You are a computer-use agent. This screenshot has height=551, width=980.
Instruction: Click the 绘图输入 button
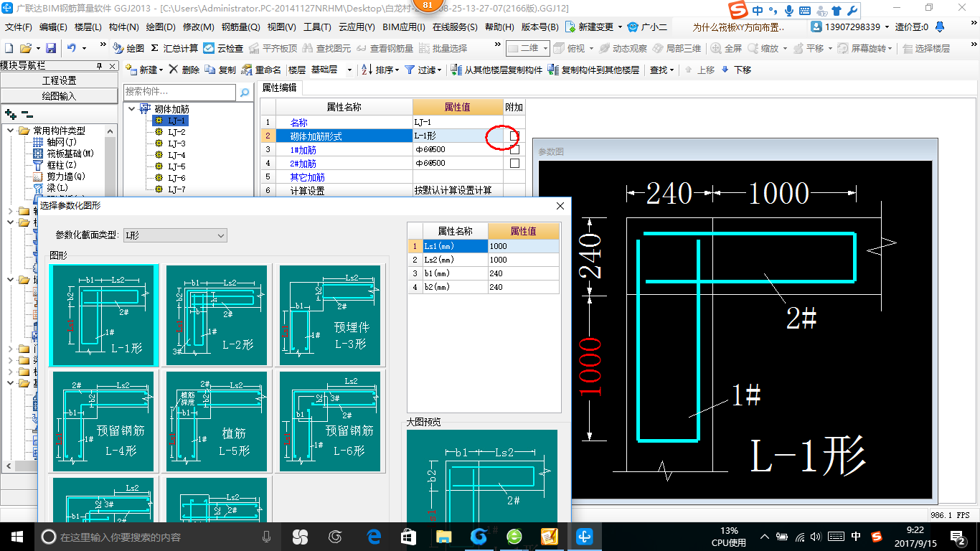(x=59, y=95)
